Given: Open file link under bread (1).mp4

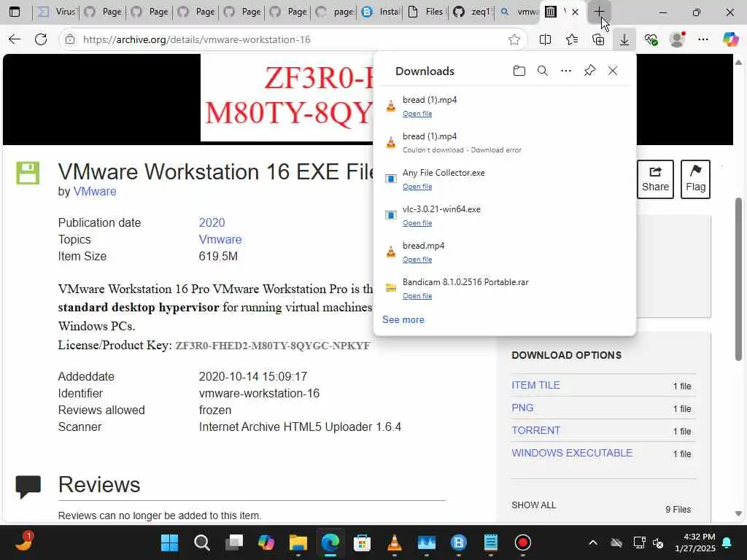Looking at the screenshot, I should click(417, 113).
